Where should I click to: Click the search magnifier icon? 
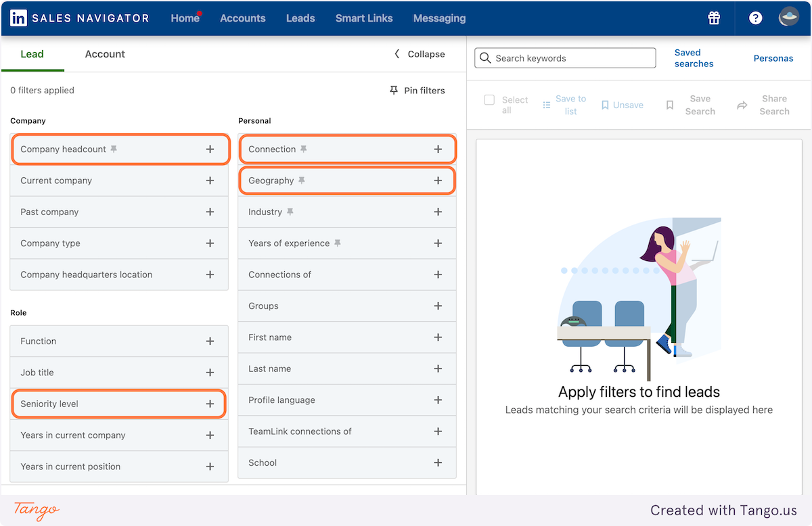tap(485, 58)
